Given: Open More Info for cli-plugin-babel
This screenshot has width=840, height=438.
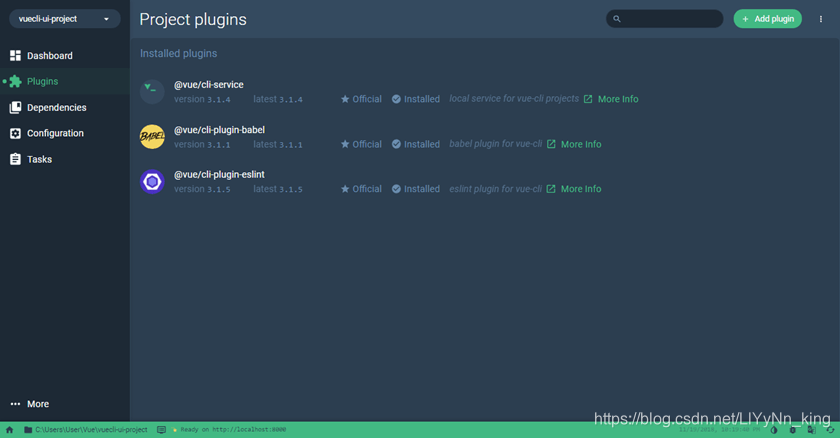Looking at the screenshot, I should pos(581,144).
